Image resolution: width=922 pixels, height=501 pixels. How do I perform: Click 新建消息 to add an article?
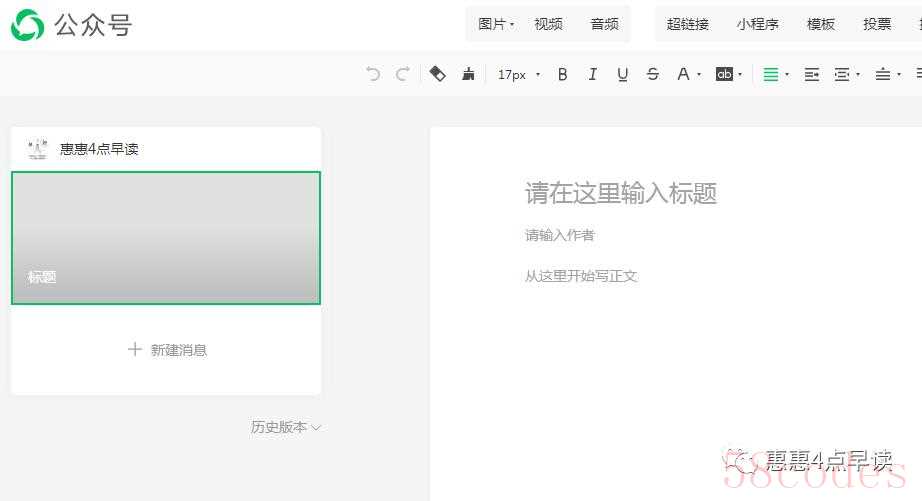pyautogui.click(x=167, y=350)
